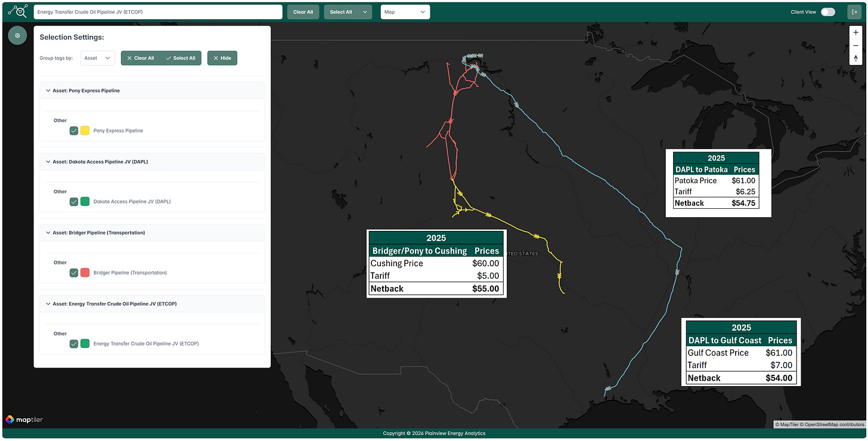Click the MapTiler logo
Screen dimensions: 868x441
24,420
